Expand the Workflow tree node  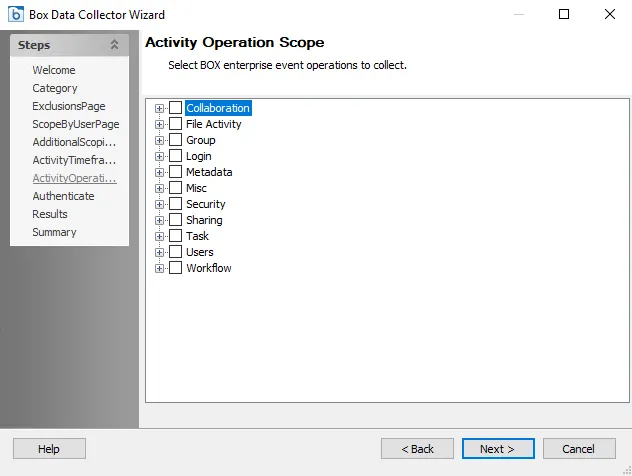pos(159,268)
